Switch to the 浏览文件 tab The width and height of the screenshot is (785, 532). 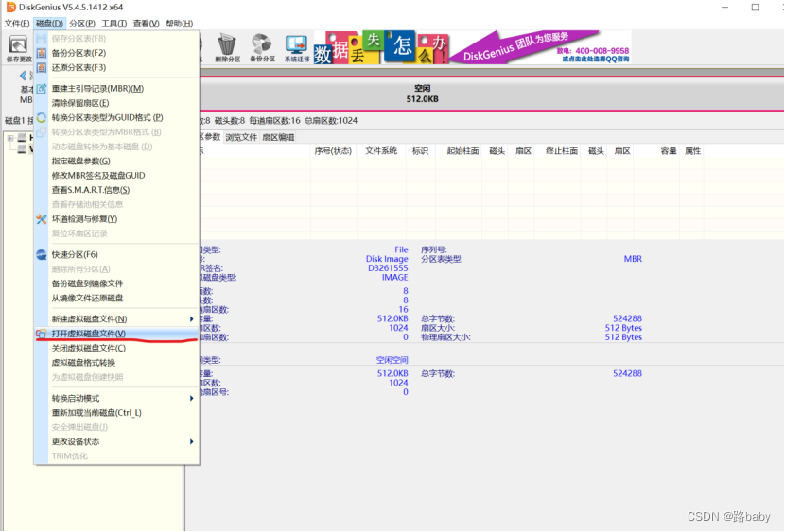coord(241,138)
